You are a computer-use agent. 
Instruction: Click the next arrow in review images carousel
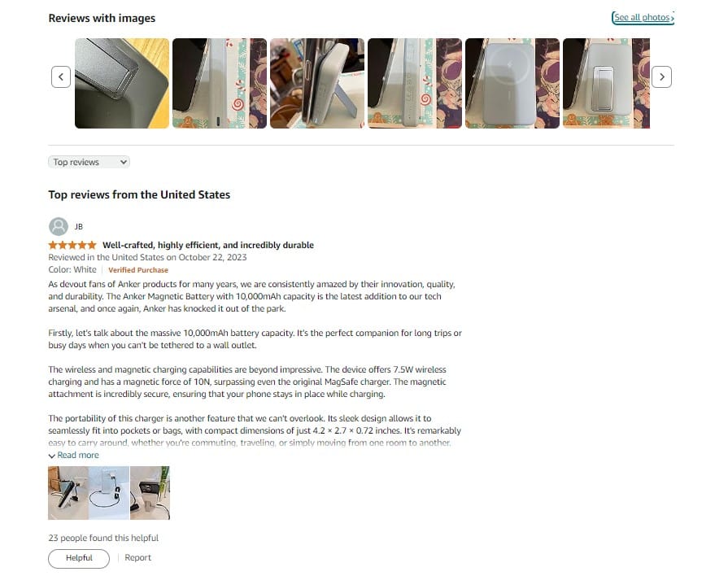pyautogui.click(x=661, y=77)
